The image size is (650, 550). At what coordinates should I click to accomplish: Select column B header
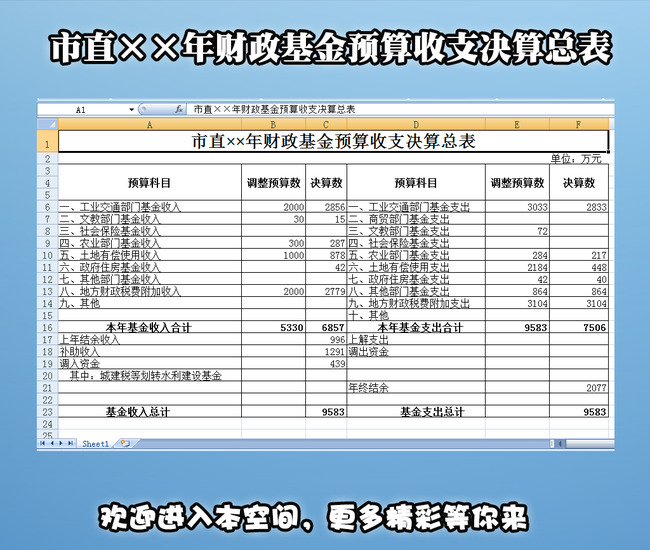point(273,124)
